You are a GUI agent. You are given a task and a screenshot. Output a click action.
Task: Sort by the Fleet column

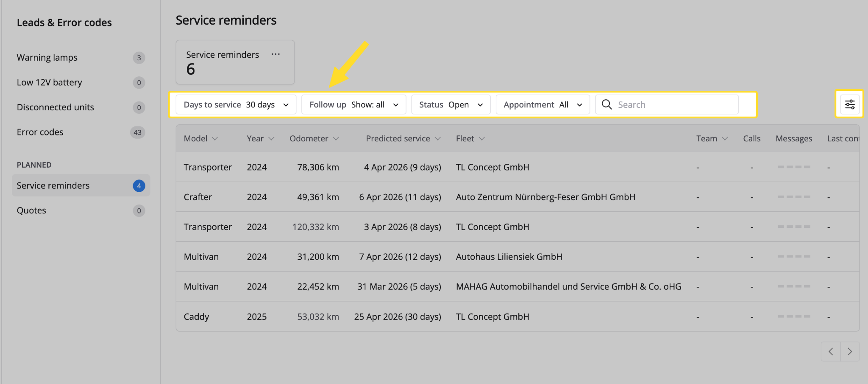tap(470, 138)
